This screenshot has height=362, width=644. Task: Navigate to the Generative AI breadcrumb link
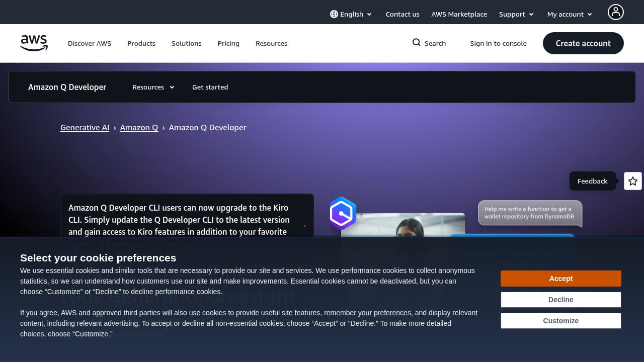(85, 127)
